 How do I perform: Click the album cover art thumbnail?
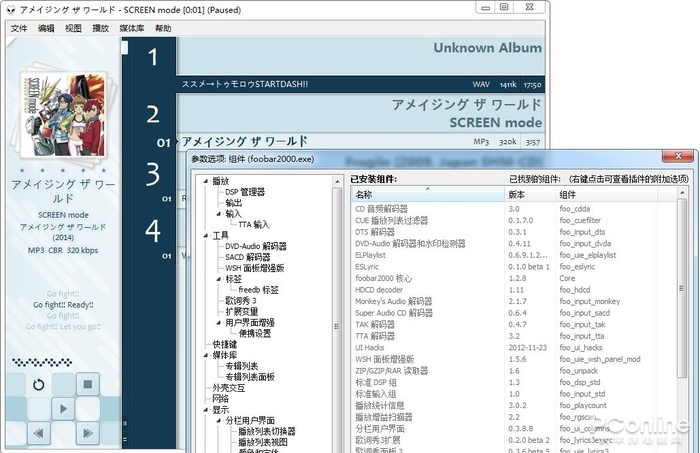point(63,113)
